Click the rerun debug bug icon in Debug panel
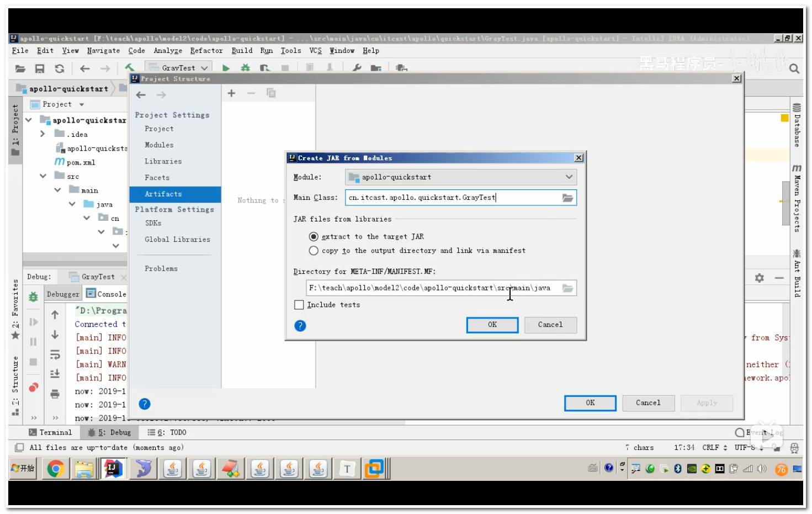The image size is (812, 514). [x=33, y=297]
